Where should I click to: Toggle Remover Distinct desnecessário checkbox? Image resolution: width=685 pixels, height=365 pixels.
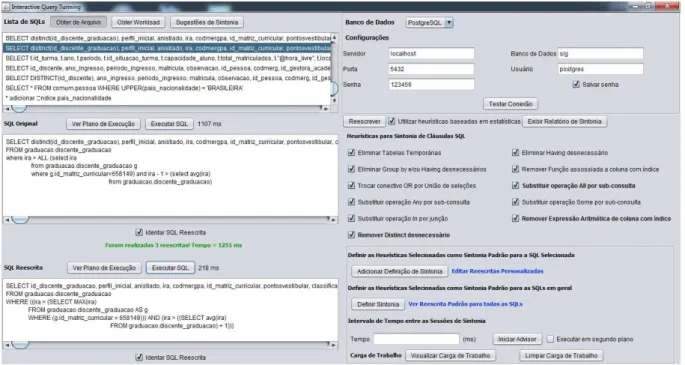(x=351, y=235)
